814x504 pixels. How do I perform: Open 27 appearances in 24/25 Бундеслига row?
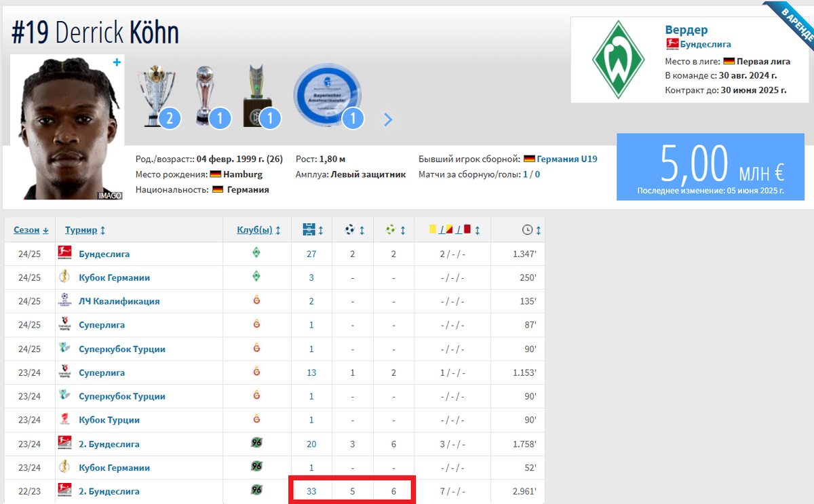pyautogui.click(x=312, y=254)
